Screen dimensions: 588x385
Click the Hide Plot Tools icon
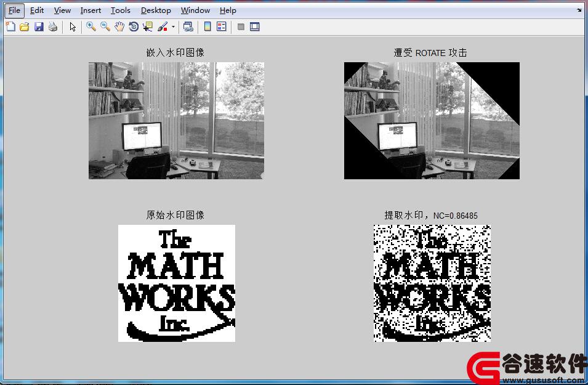241,26
